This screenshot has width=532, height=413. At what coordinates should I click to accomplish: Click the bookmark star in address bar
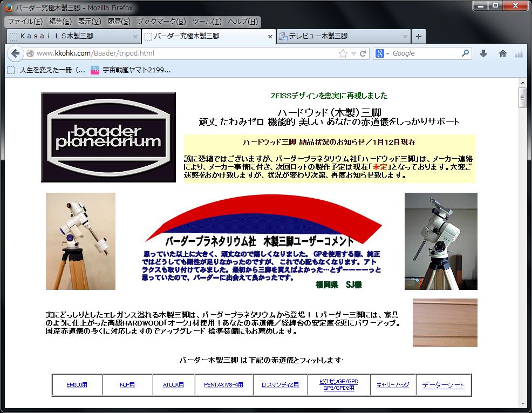pos(343,53)
